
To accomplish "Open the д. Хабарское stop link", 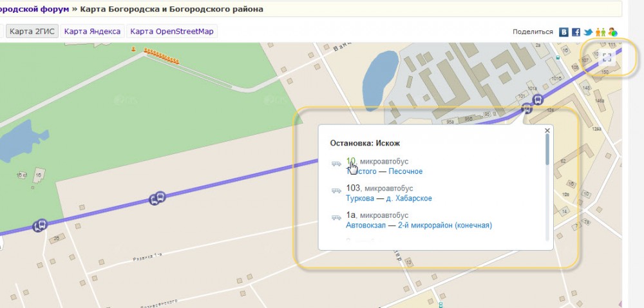I will 409,198.
